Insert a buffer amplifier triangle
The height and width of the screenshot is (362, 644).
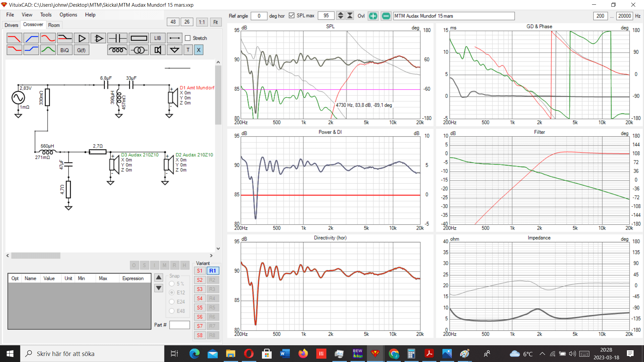pyautogui.click(x=82, y=38)
